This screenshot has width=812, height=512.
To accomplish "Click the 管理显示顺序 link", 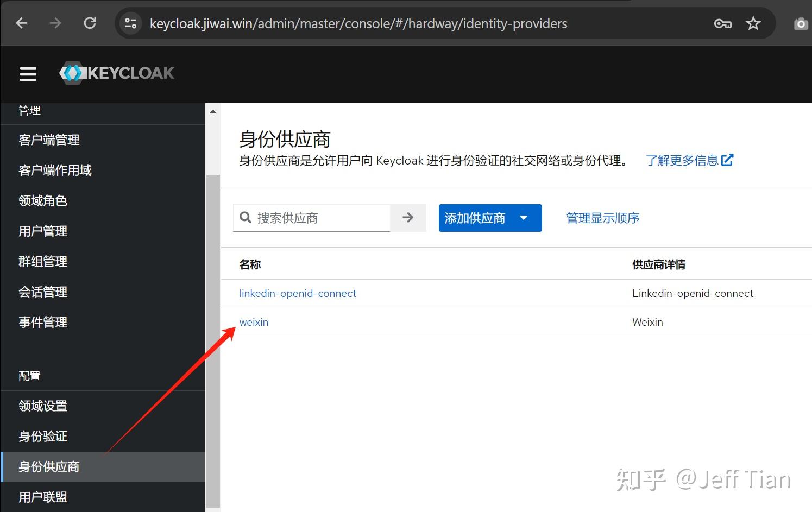I will coord(603,218).
